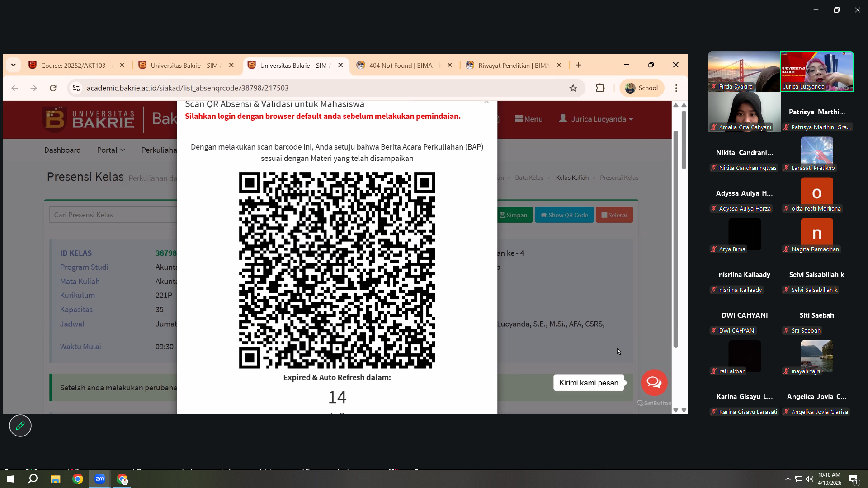868x488 pixels.
Task: Go to Dashboard menu item
Action: 62,150
